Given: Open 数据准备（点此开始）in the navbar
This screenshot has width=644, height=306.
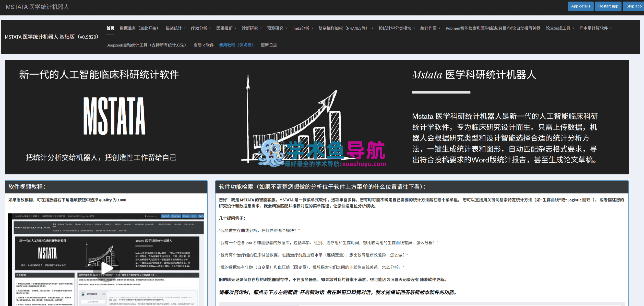Looking at the screenshot, I should (x=140, y=28).
